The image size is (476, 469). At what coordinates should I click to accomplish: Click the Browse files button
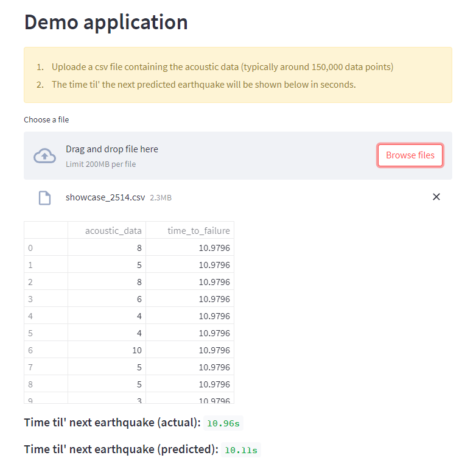410,155
